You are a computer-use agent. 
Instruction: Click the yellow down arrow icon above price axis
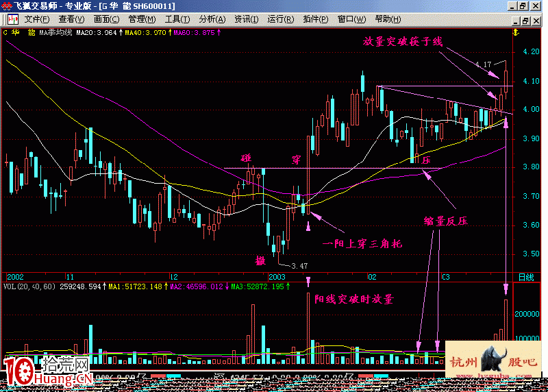pyautogui.click(x=516, y=32)
